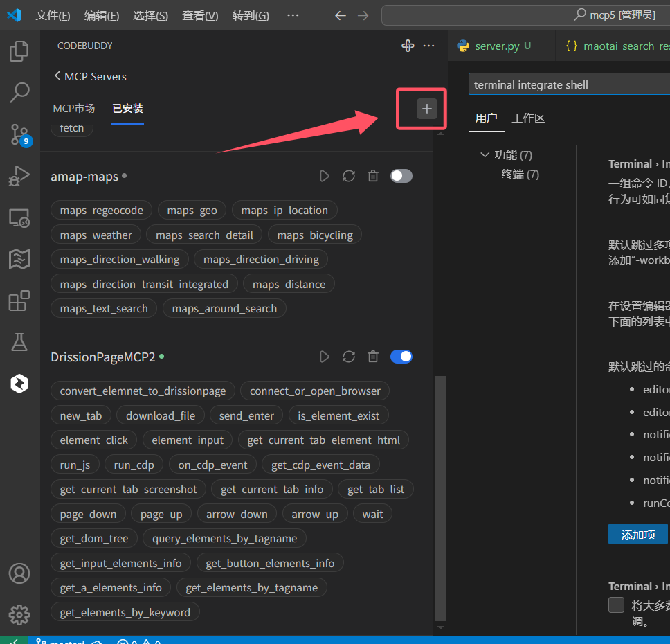Open the Search view in activity bar

pos(19,92)
